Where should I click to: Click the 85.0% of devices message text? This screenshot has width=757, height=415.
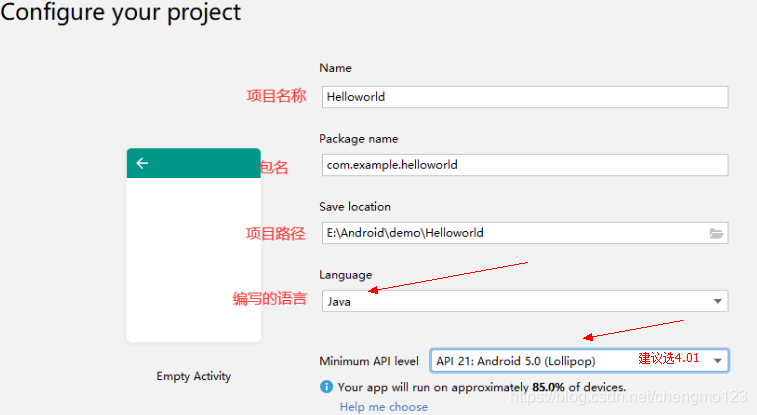482,387
